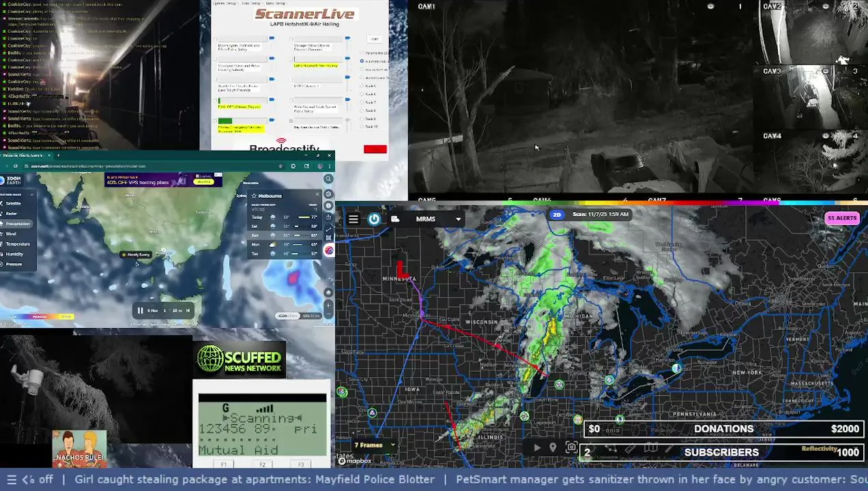The height and width of the screenshot is (491, 868).
Task: Adjust LAPD Hotshot channel volume slider
Action: click(347, 59)
